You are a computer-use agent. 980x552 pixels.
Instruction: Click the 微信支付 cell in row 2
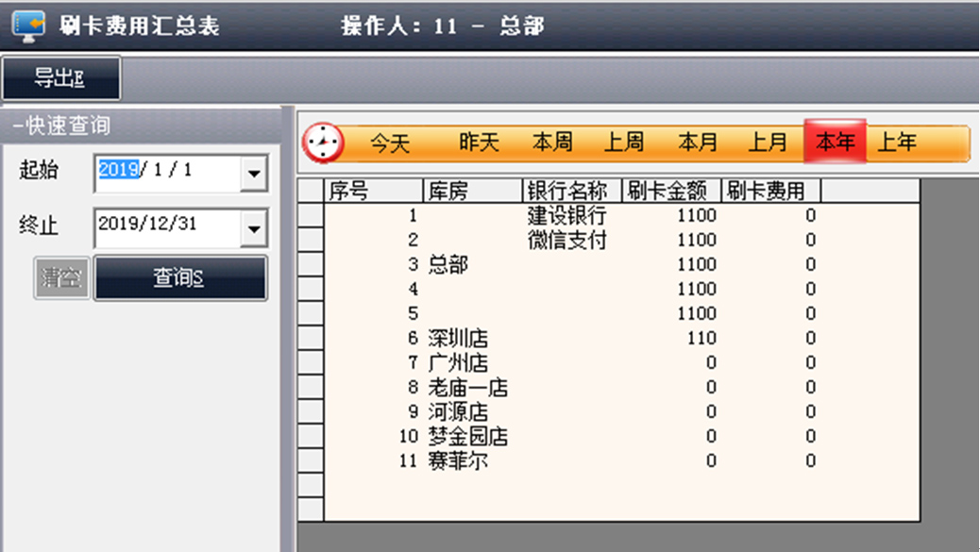point(566,240)
